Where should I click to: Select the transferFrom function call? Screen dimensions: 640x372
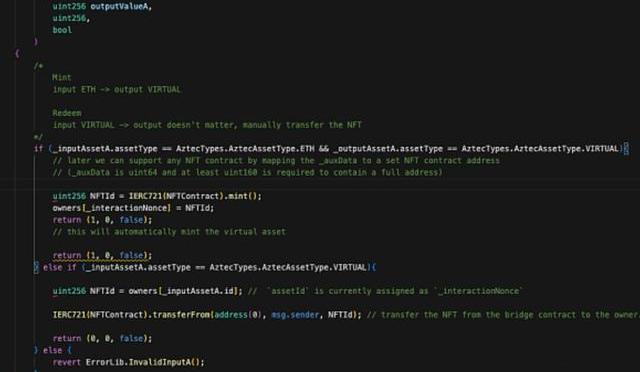181,315
